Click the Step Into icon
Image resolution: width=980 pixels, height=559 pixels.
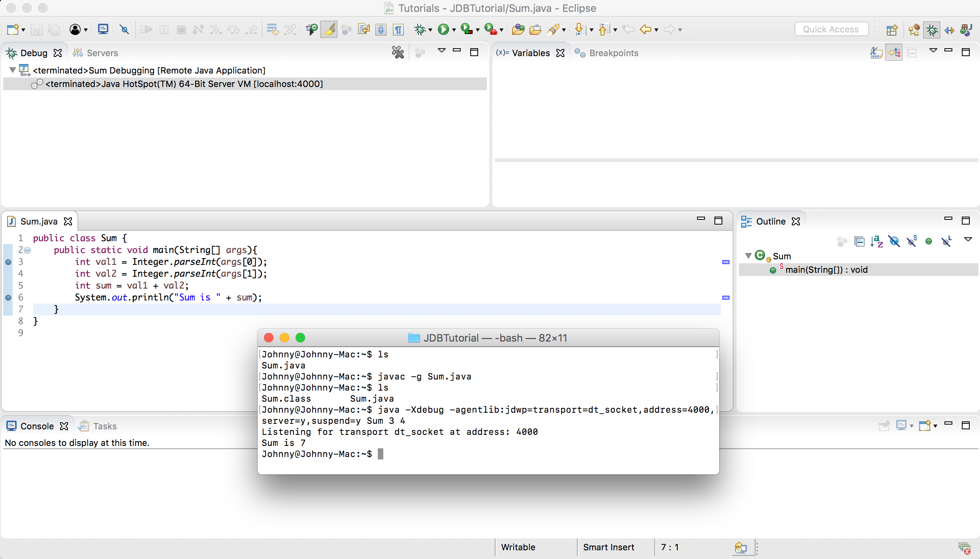216,29
